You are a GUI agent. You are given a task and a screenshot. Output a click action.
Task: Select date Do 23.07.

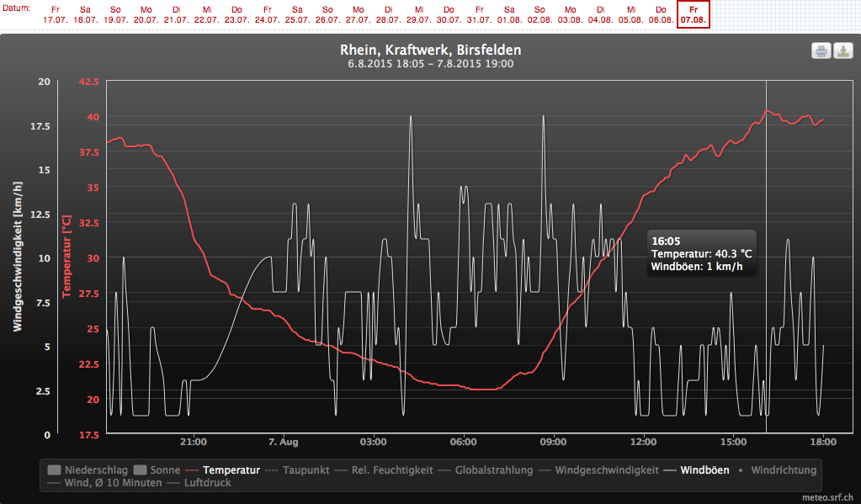pyautogui.click(x=237, y=14)
